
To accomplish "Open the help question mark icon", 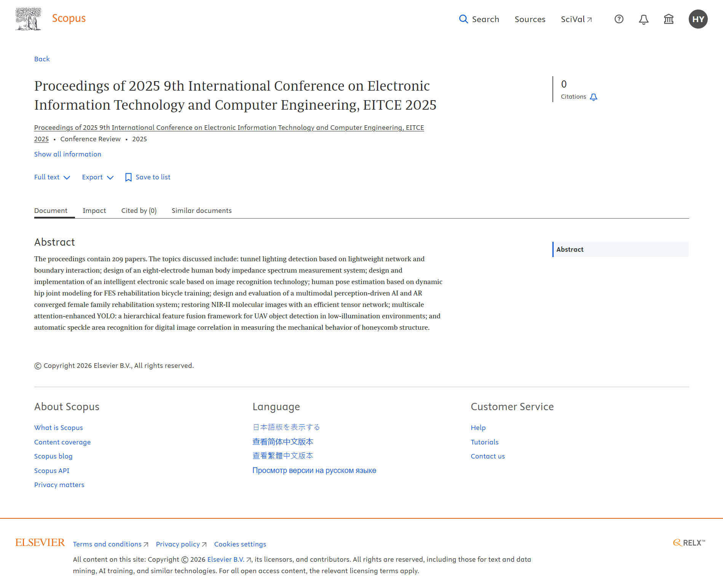I will click(x=619, y=19).
